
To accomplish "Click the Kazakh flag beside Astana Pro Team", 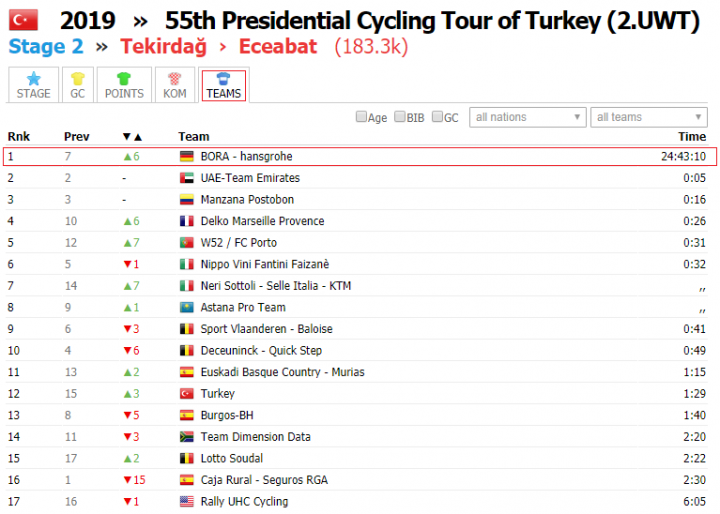I will pyautogui.click(x=186, y=308).
